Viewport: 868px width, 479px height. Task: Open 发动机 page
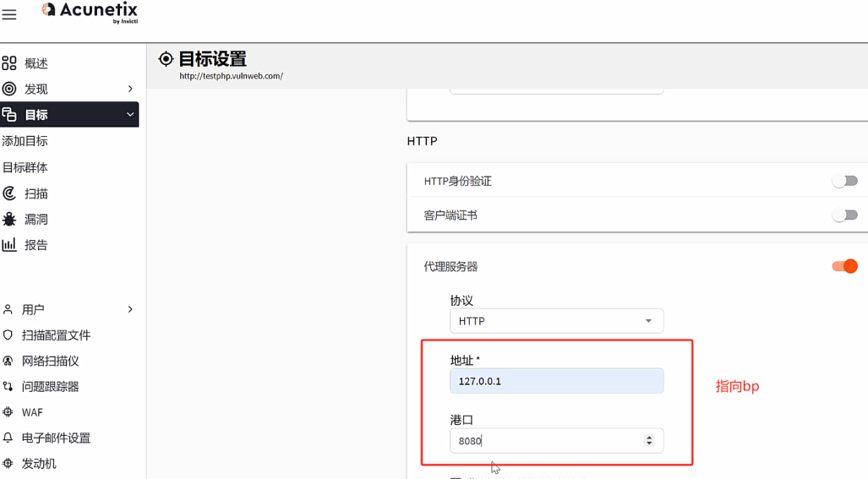39,464
